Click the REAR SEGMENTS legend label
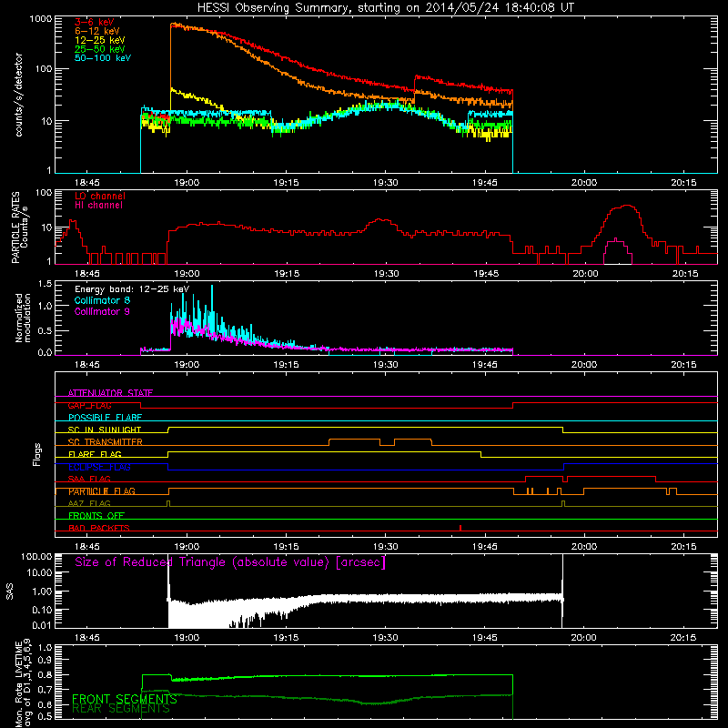Image resolution: width=728 pixels, height=728 pixels. click(121, 709)
